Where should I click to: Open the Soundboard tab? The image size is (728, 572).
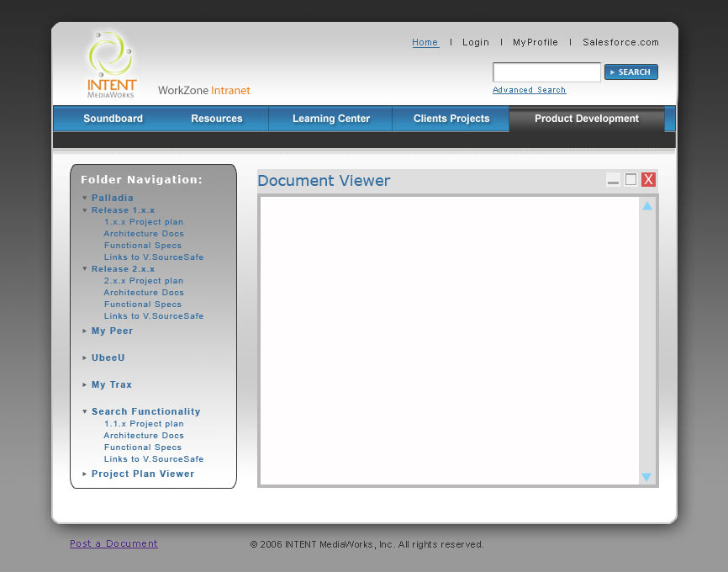point(113,119)
